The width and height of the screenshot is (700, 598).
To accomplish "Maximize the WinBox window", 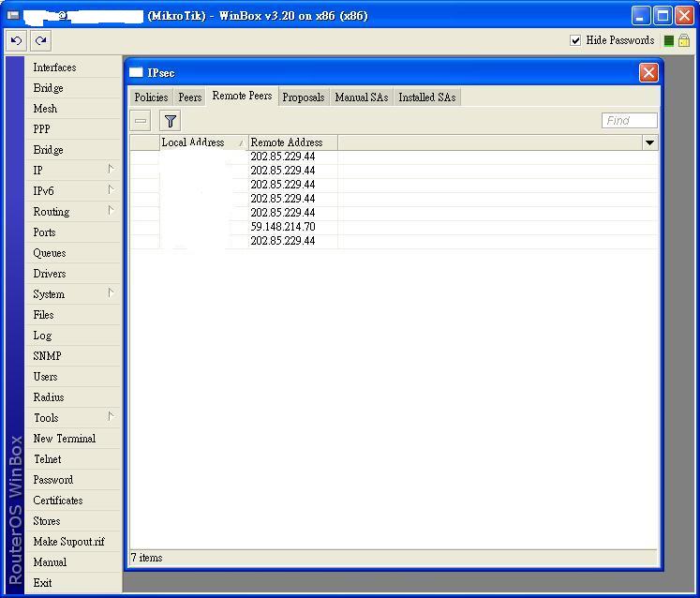I will (663, 16).
